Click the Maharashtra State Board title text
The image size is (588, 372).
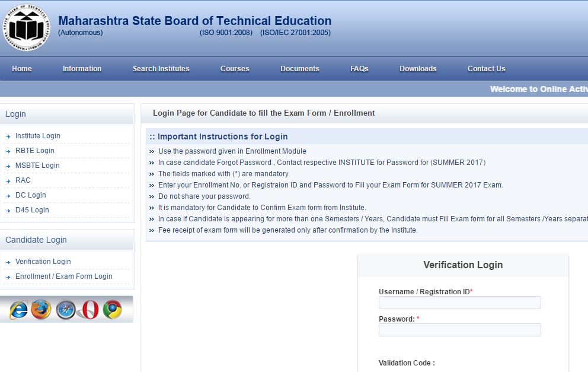(195, 21)
